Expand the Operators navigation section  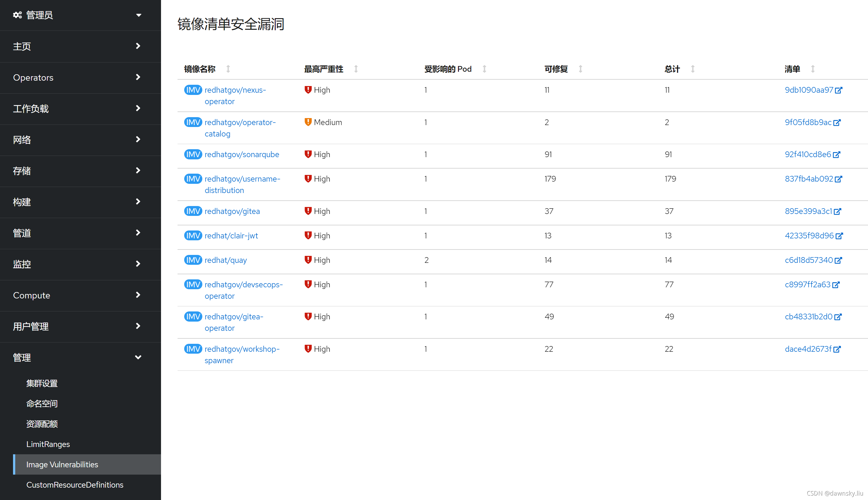tap(80, 77)
